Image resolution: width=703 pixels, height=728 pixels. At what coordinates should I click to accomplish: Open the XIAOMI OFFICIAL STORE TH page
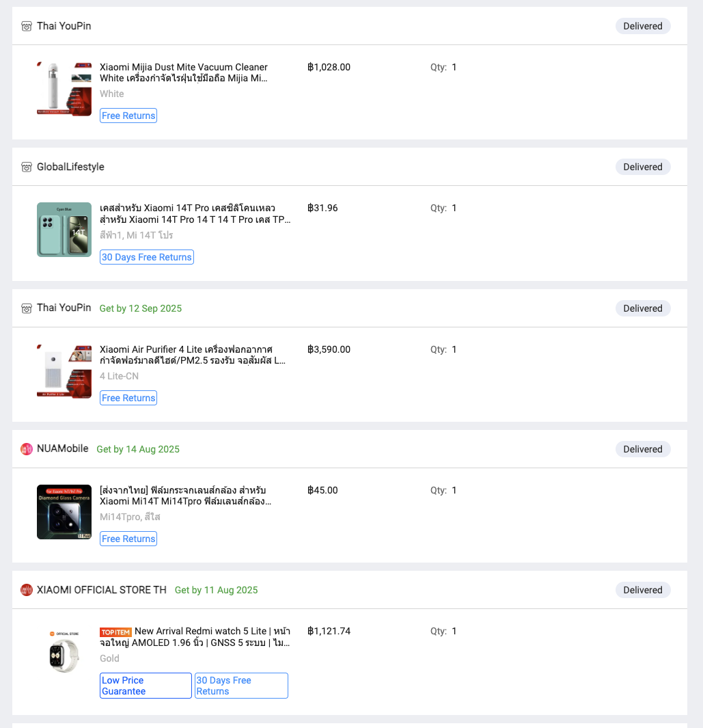102,590
